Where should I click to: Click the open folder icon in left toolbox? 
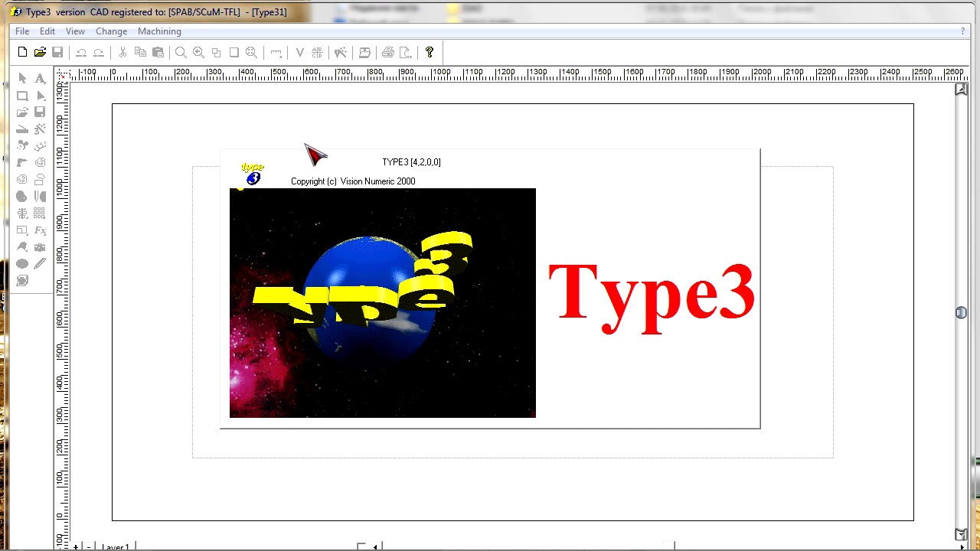coord(22,112)
